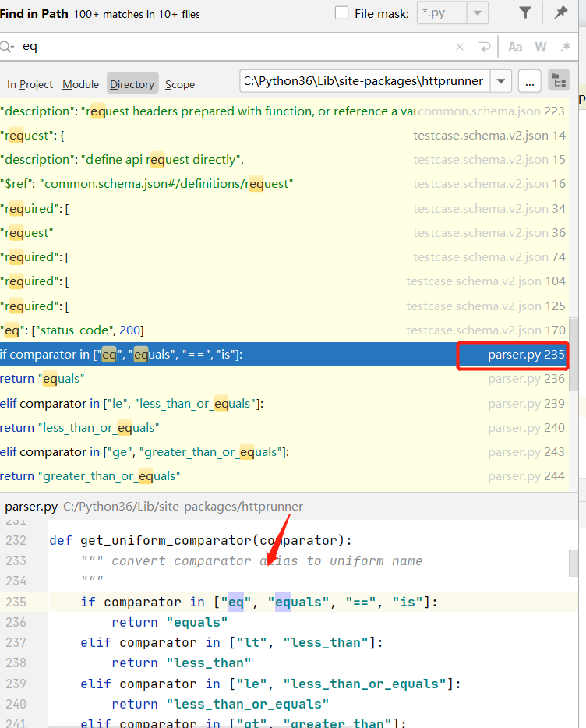Open search history magnifier icon

(x=8, y=47)
